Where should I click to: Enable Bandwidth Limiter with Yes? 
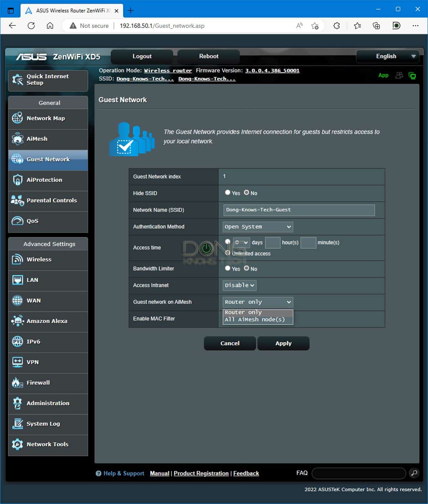(228, 268)
